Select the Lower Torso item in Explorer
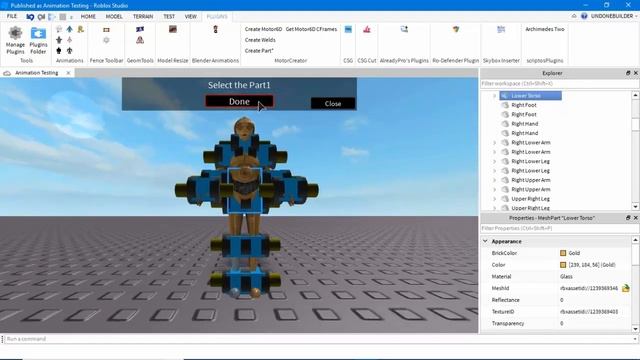The image size is (640, 360). 530,96
